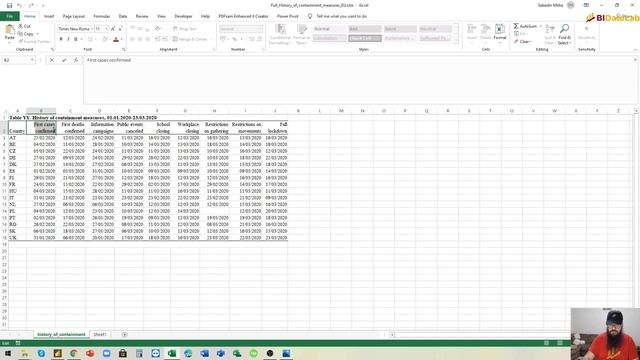
Task: Open the Microsoft Store taskbar icon
Action: [123, 353]
